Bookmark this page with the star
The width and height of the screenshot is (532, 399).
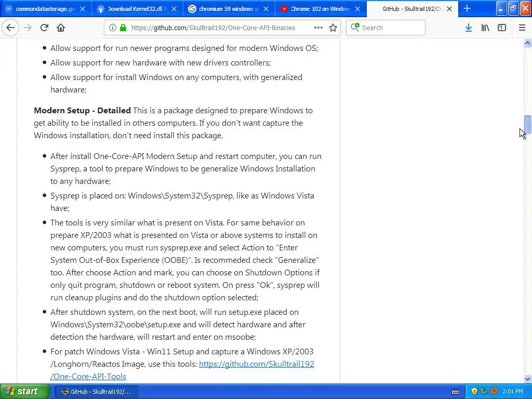click(x=333, y=28)
